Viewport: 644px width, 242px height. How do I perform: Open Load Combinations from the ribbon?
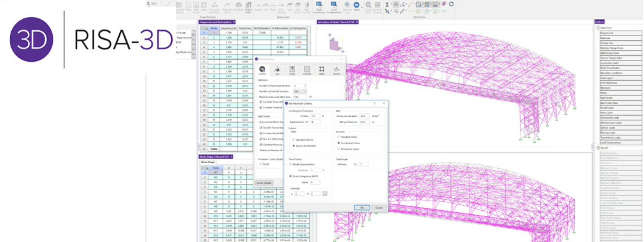coord(334,6)
